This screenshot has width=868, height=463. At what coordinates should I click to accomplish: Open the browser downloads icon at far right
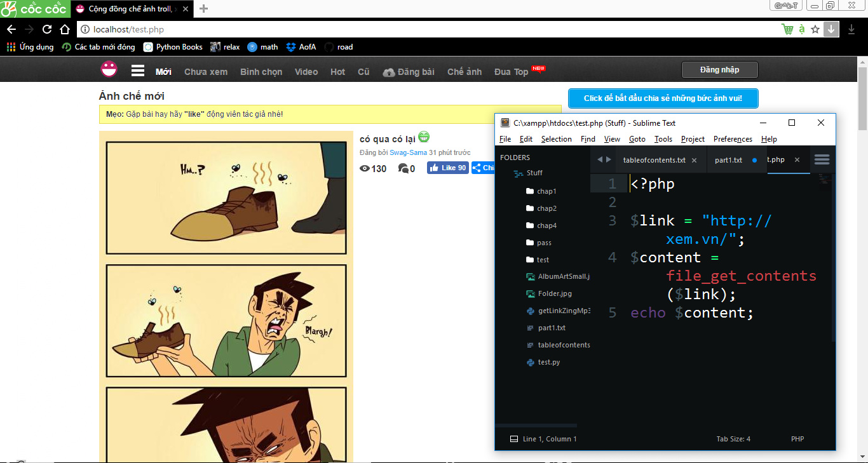(851, 29)
